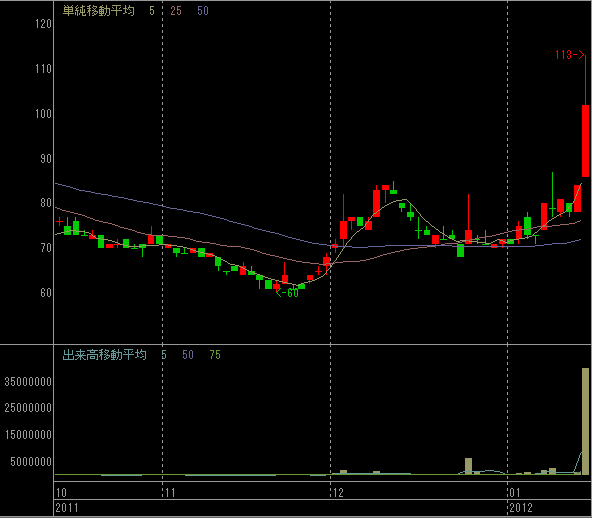592x518 pixels.
Task: Click the 2012 year label
Action: 521,508
